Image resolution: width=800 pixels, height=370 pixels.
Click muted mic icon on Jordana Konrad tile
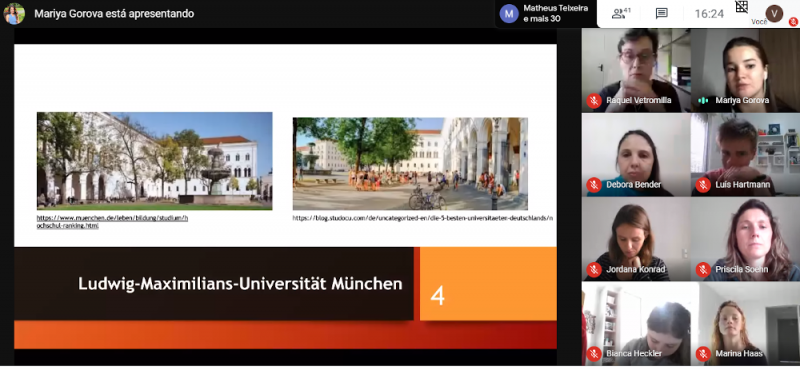594,269
